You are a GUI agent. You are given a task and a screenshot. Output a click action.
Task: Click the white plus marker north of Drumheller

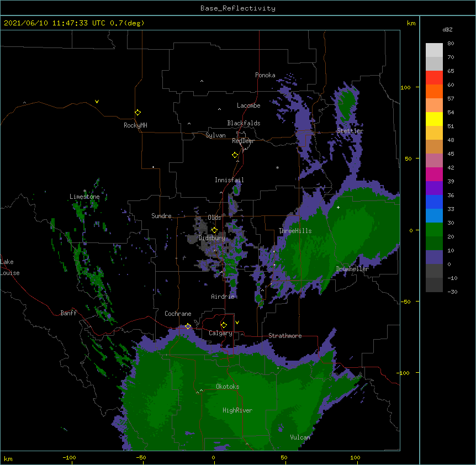[338, 207]
